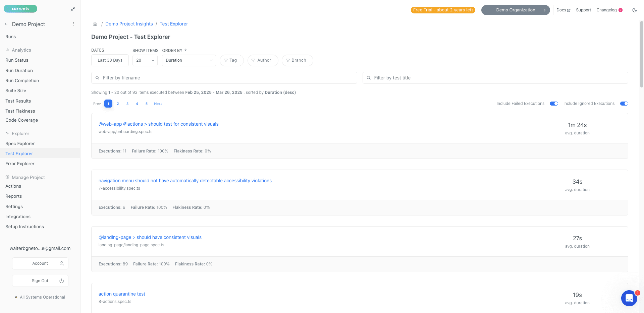Open the Order By Duration dropdown

189,60
